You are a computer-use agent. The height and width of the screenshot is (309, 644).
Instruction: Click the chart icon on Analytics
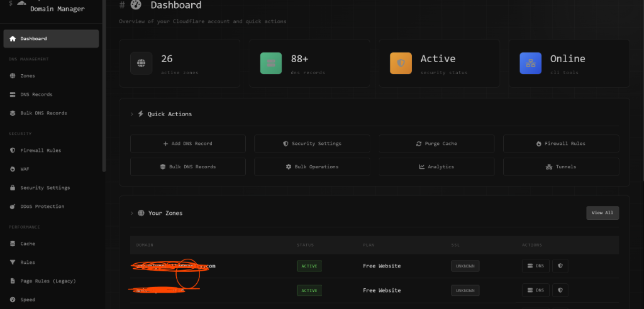click(422, 167)
